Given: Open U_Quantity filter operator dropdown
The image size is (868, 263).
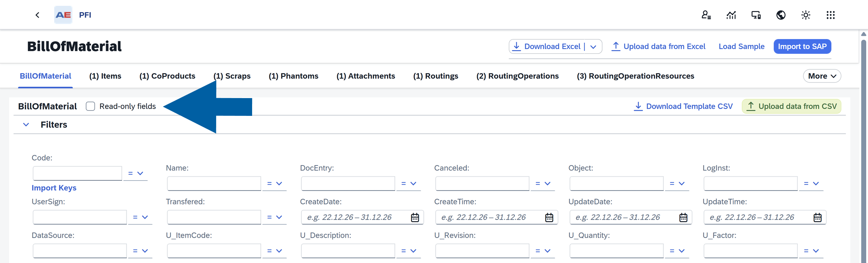Looking at the screenshot, I should [x=677, y=251].
